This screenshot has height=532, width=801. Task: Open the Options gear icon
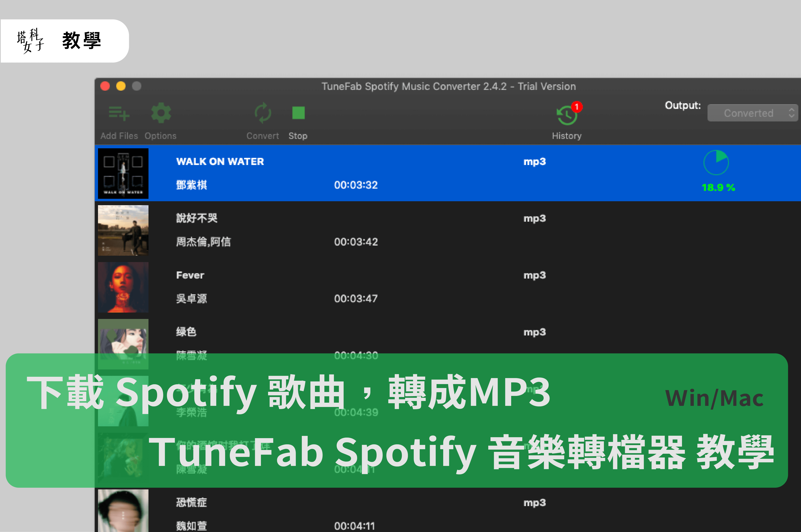click(x=161, y=113)
